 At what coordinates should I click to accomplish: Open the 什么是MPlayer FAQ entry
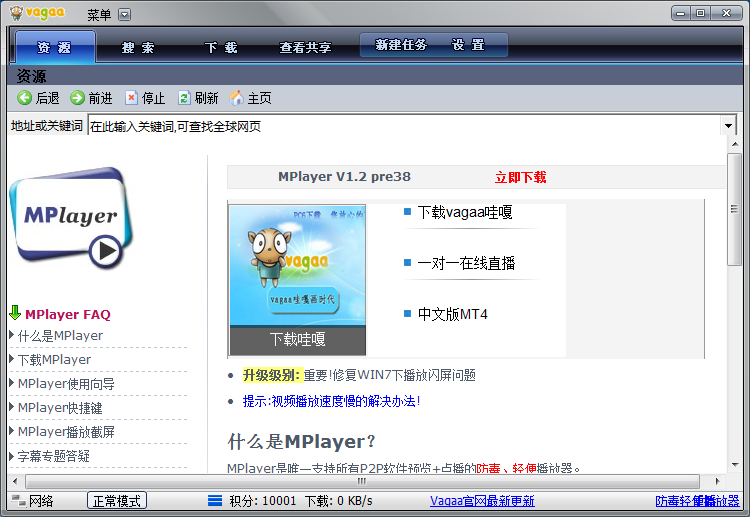pyautogui.click(x=60, y=336)
